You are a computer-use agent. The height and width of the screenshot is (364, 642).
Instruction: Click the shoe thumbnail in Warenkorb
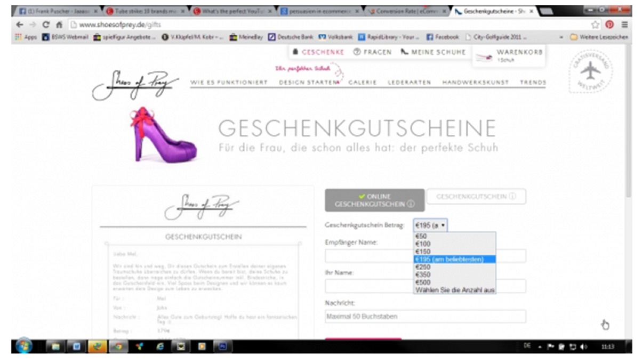click(x=484, y=58)
